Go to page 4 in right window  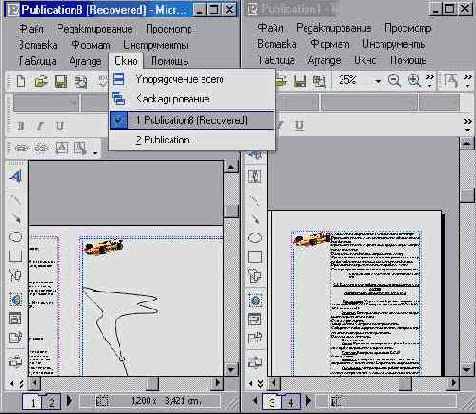(291, 401)
